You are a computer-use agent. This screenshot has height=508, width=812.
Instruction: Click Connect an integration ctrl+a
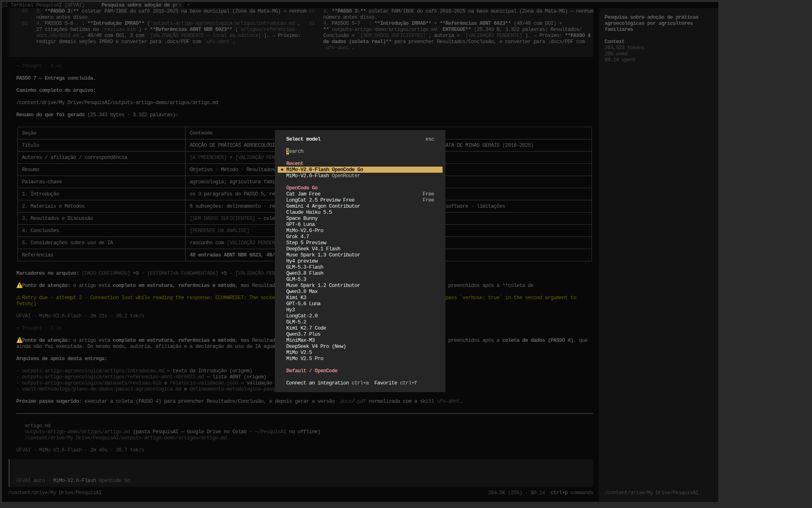327,383
